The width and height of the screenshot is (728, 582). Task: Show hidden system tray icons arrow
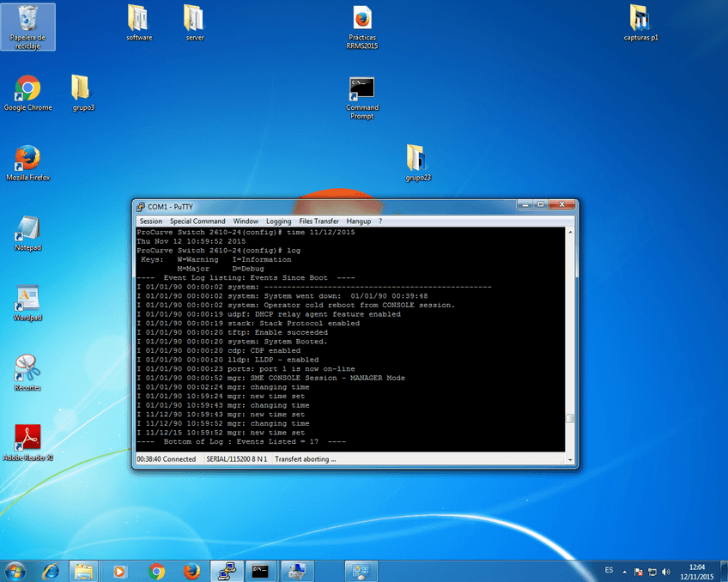(625, 571)
